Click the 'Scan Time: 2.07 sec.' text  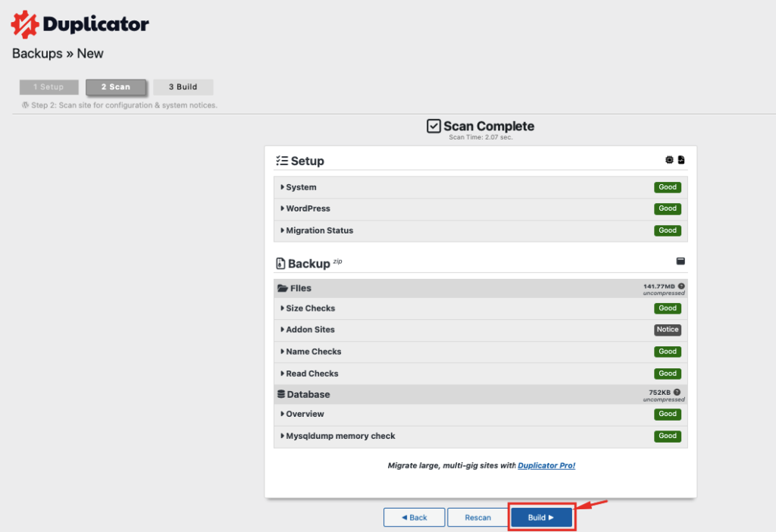(x=480, y=137)
